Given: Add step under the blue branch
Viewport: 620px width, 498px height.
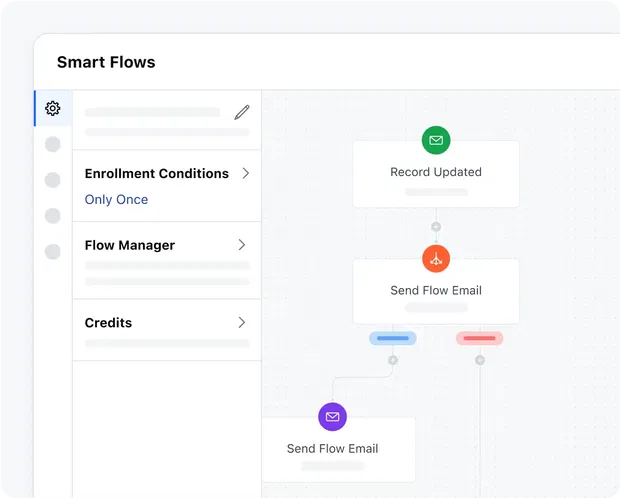Looking at the screenshot, I should click(x=393, y=360).
